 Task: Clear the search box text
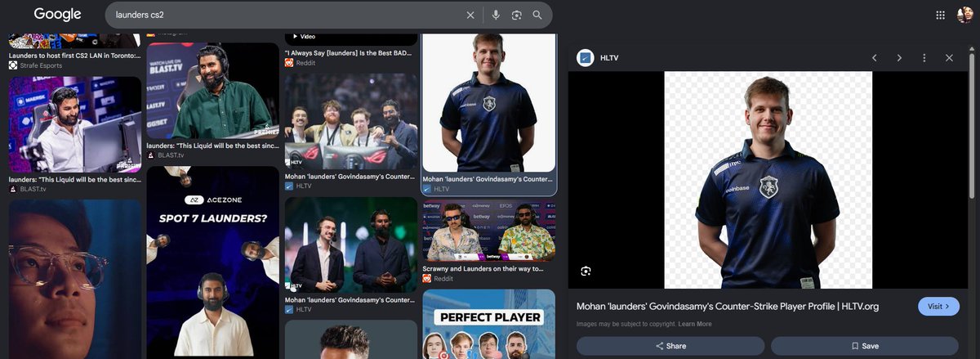tap(470, 15)
